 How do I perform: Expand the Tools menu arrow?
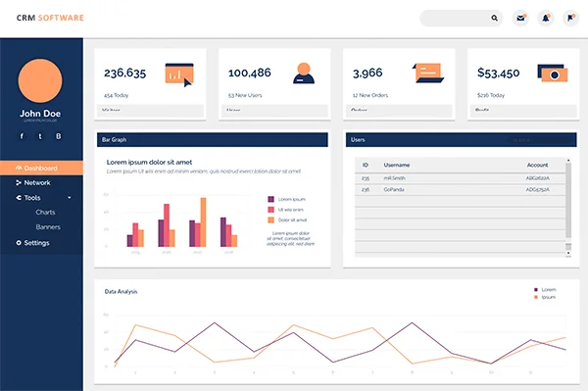coord(70,198)
